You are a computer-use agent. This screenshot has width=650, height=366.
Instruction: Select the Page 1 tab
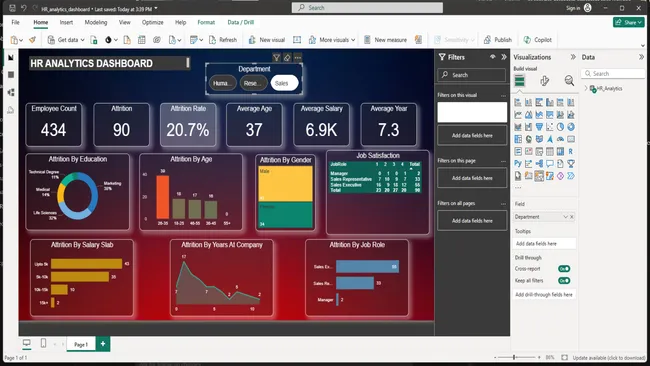tap(81, 344)
